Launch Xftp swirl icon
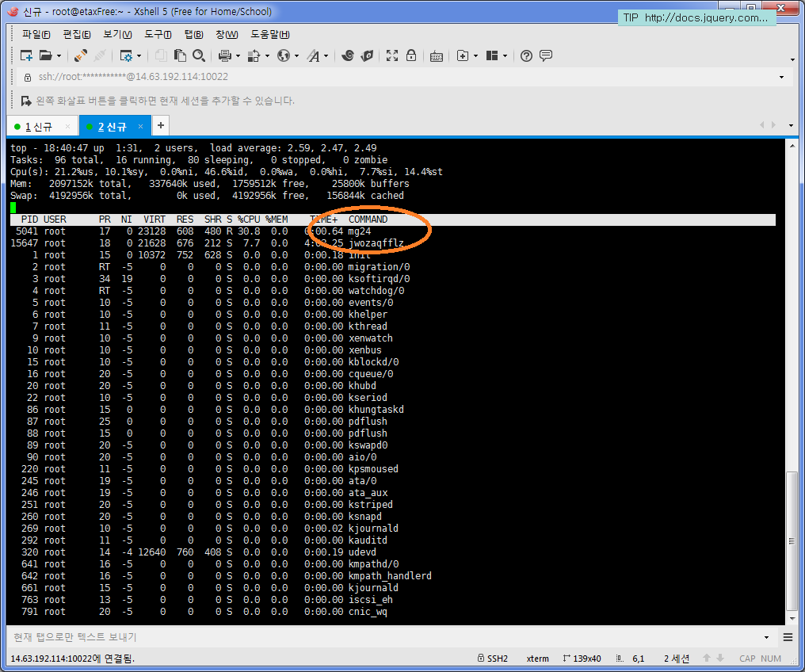The width and height of the screenshot is (805, 672). click(348, 55)
